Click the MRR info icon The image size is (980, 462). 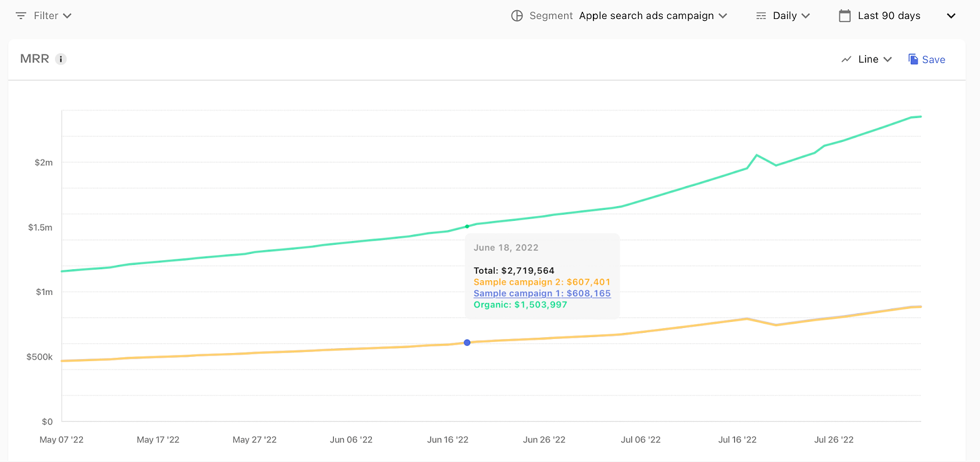pos(61,59)
